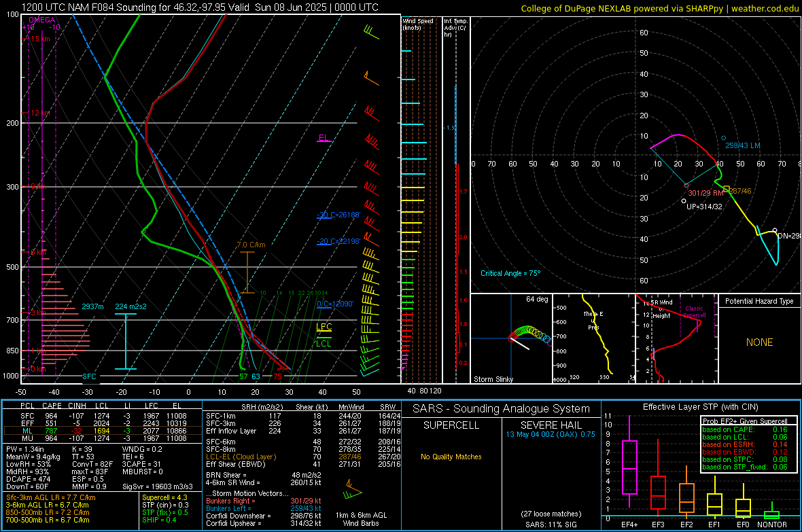Screen dimensions: 802x532
Task: Click the 'Inf. Temp. Adv.' column header
Action: click(x=455, y=28)
